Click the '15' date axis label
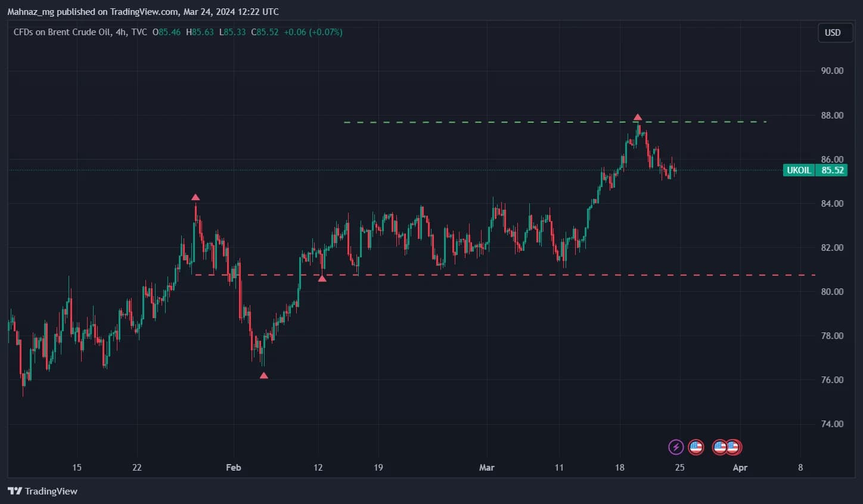This screenshot has height=504, width=863. 77,468
